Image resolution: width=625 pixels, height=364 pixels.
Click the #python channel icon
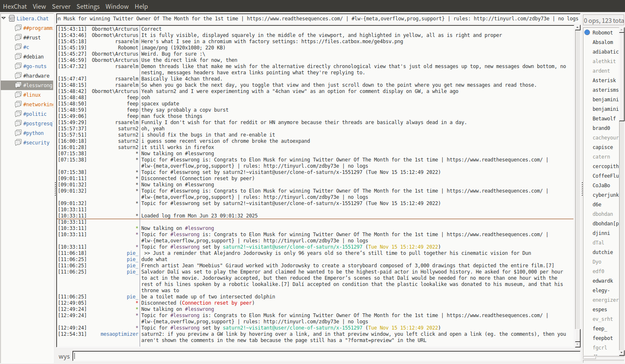(18, 133)
